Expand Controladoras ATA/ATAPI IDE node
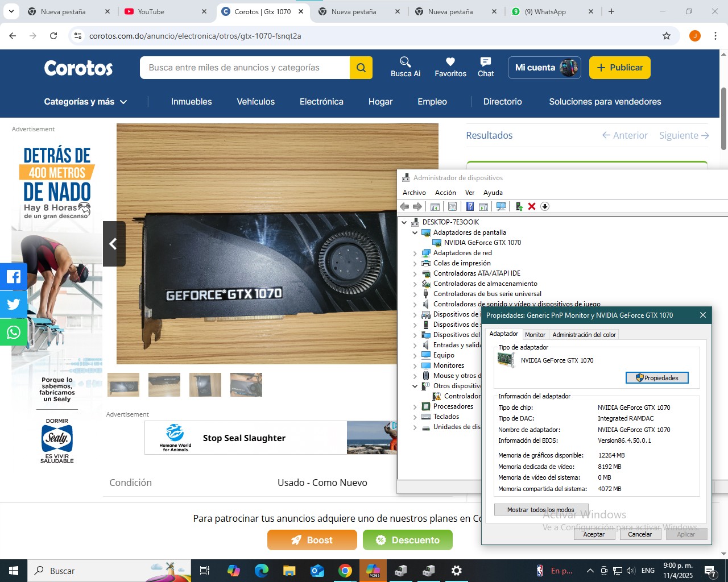 coord(415,274)
